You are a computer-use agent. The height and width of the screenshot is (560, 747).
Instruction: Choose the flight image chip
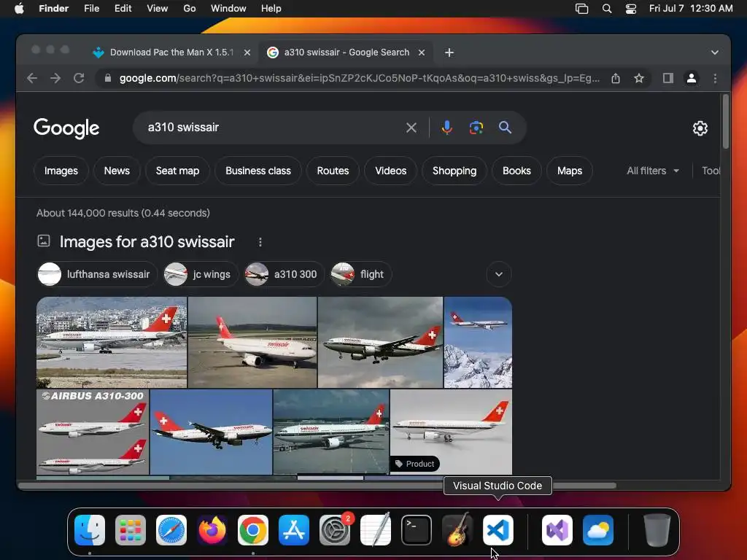click(360, 274)
